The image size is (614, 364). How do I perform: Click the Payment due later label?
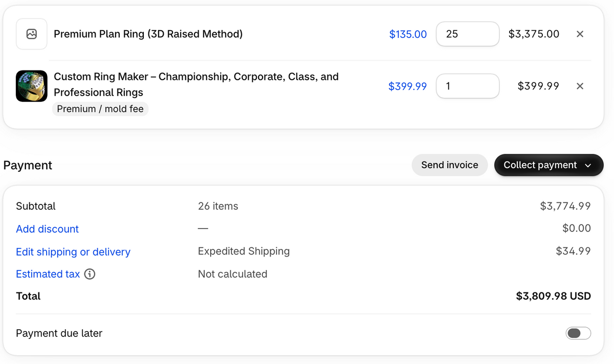(x=59, y=333)
